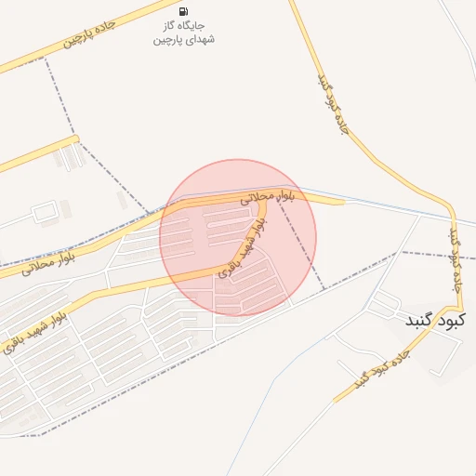Click the vertical جاده کبود گنبد label on eastern road
The height and width of the screenshot is (476, 476).
pos(456,261)
